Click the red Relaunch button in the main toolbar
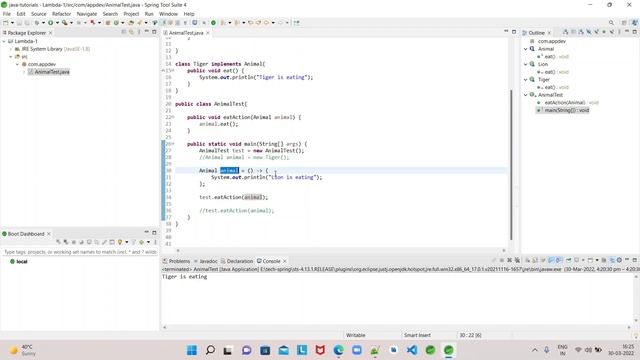This screenshot has width=640, height=360. tap(93, 23)
